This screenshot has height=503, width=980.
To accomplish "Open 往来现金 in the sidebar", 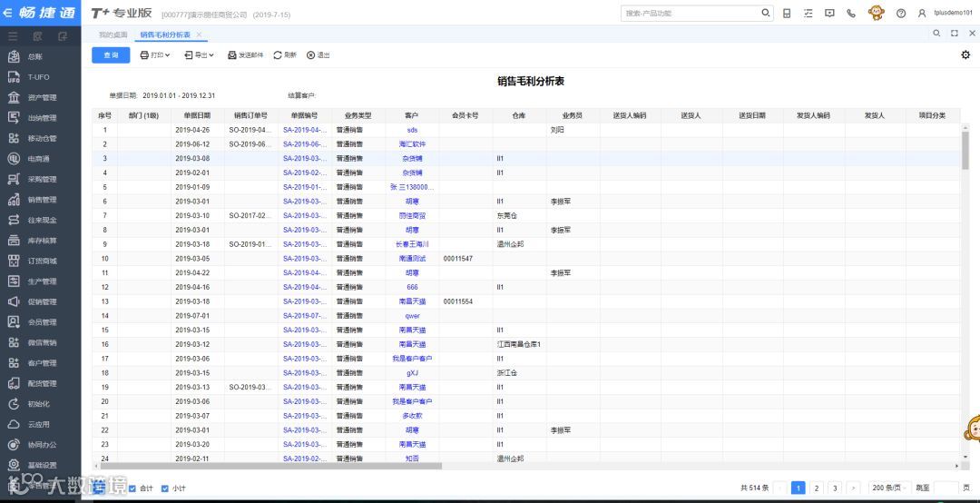I will 40,221.
